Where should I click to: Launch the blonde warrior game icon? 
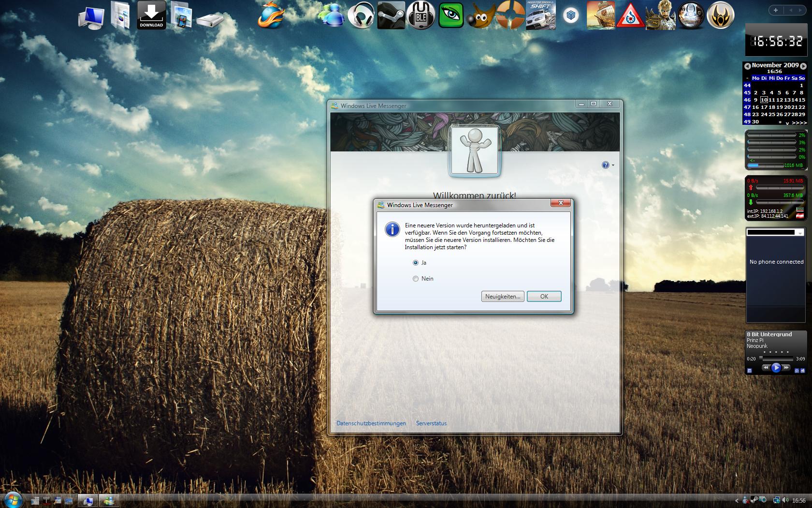point(660,15)
